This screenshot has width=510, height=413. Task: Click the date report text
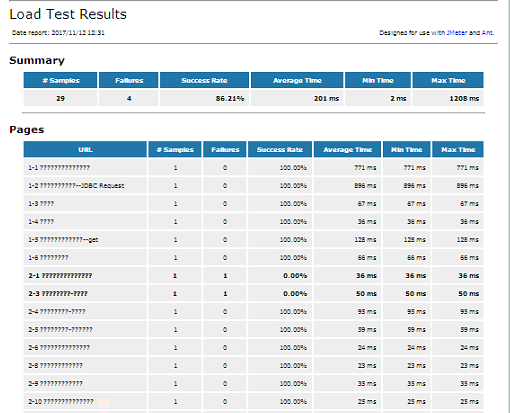[x=58, y=33]
